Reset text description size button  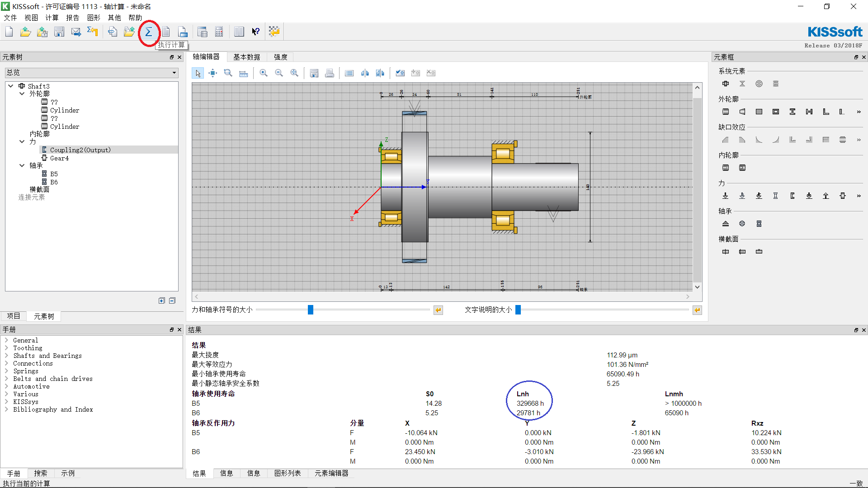[x=697, y=310]
